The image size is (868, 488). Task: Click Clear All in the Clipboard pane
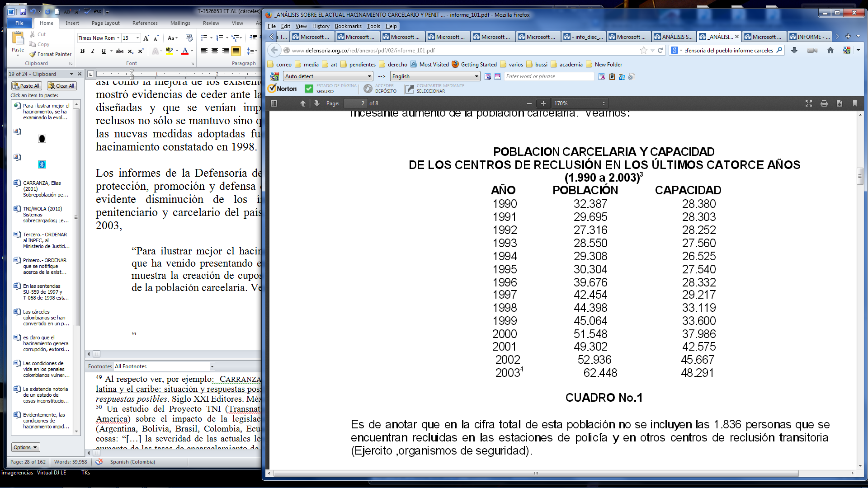pyautogui.click(x=61, y=86)
